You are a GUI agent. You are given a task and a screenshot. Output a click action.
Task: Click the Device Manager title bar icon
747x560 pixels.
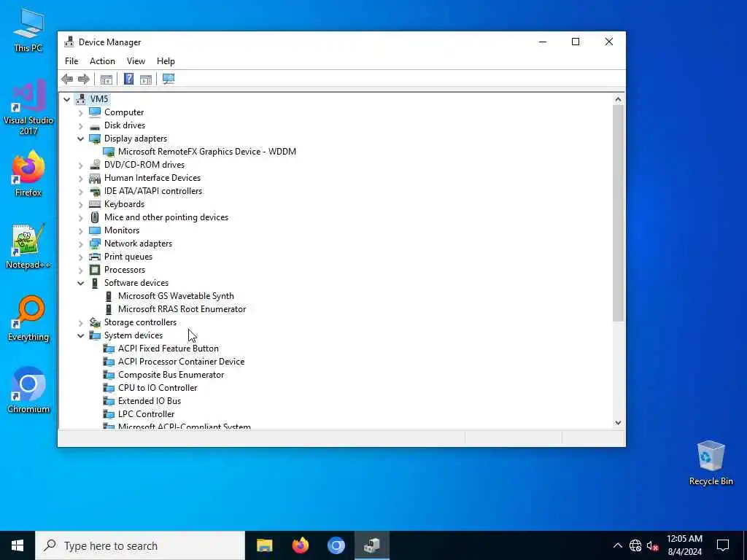tap(69, 42)
